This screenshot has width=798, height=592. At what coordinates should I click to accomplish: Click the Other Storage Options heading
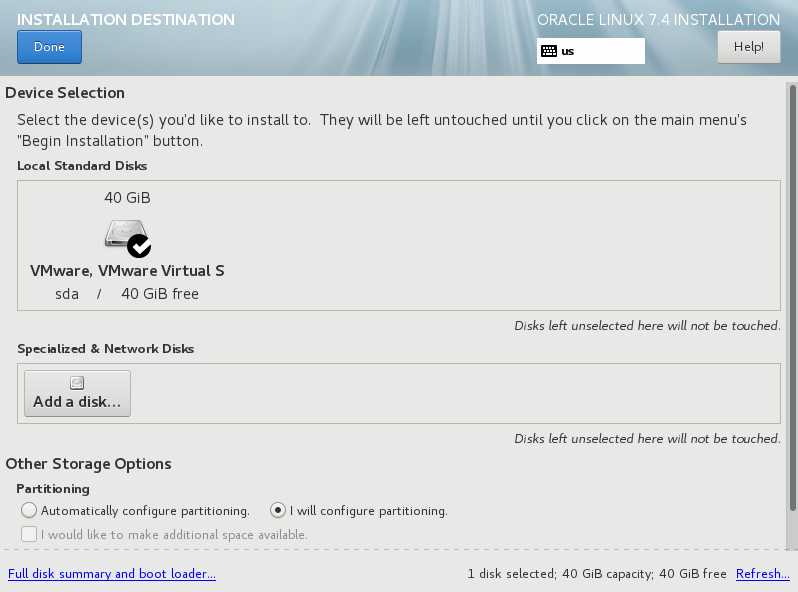click(x=89, y=464)
